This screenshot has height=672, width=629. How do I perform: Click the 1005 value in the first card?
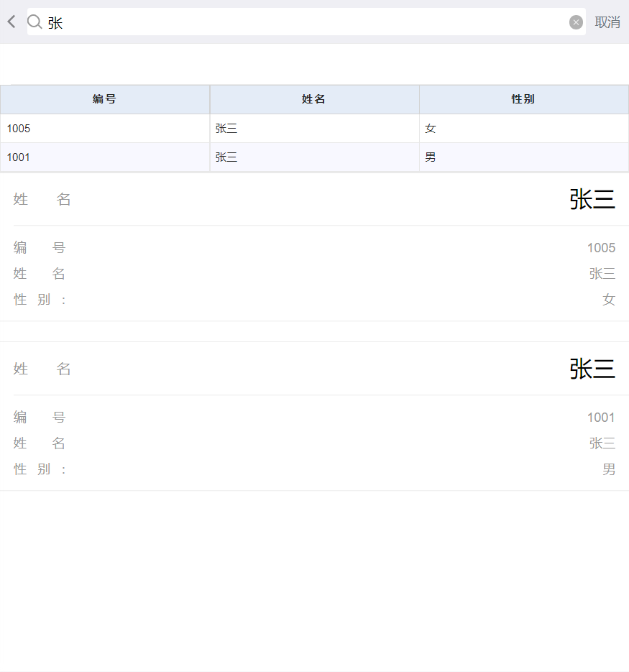601,248
